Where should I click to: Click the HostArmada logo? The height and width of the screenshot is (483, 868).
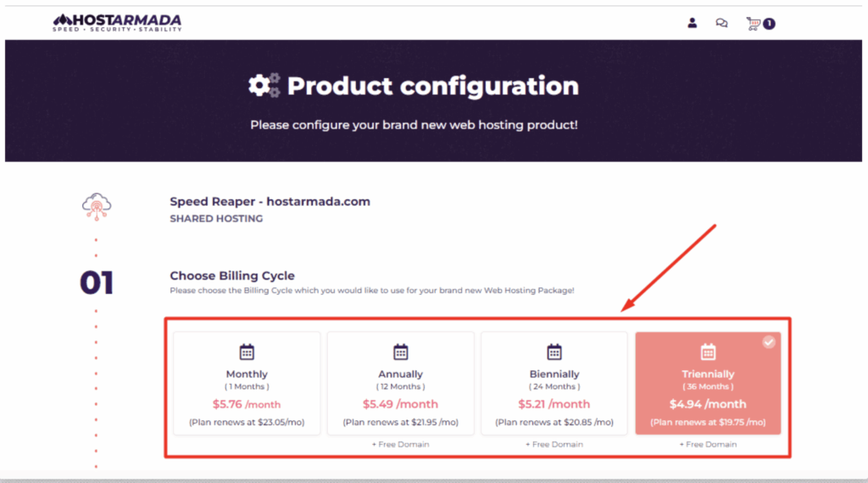117,22
